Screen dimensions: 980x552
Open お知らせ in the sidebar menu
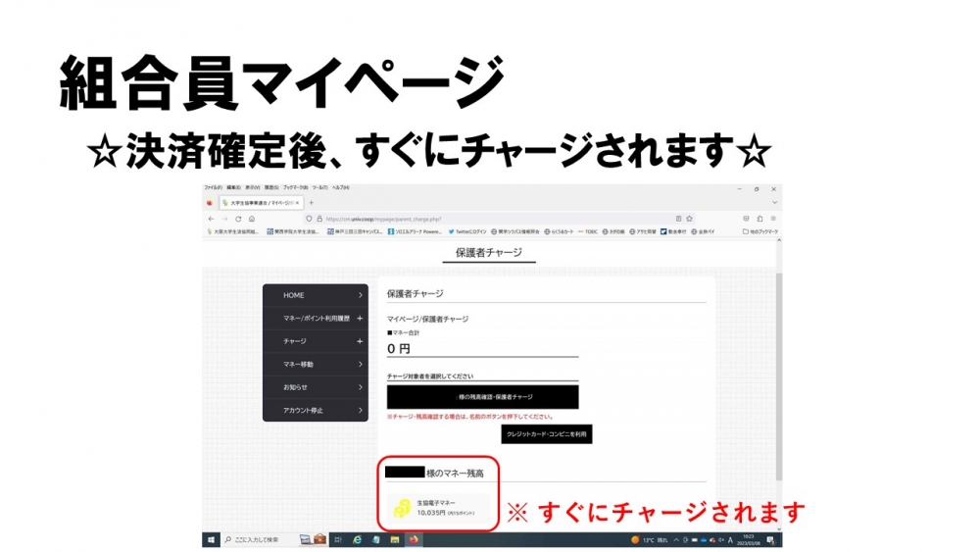[315, 387]
